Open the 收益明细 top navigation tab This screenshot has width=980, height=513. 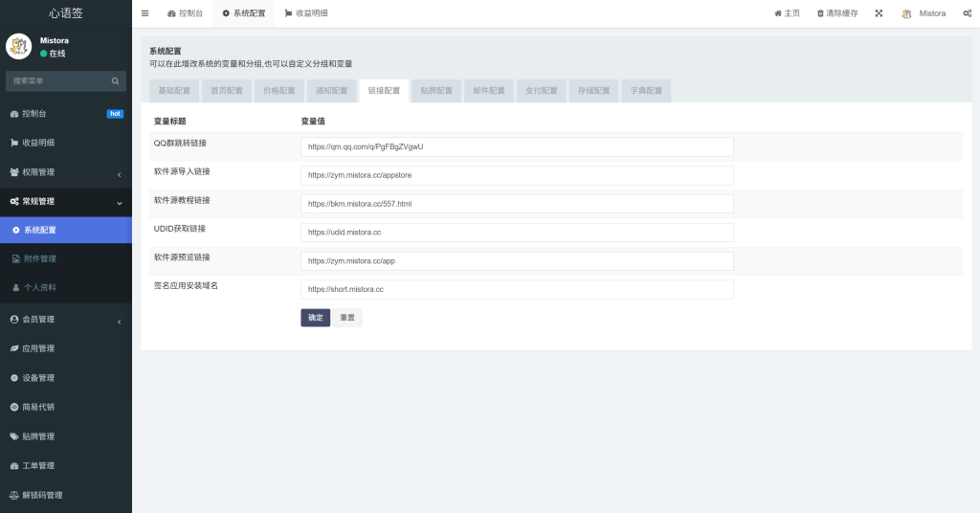tap(307, 13)
